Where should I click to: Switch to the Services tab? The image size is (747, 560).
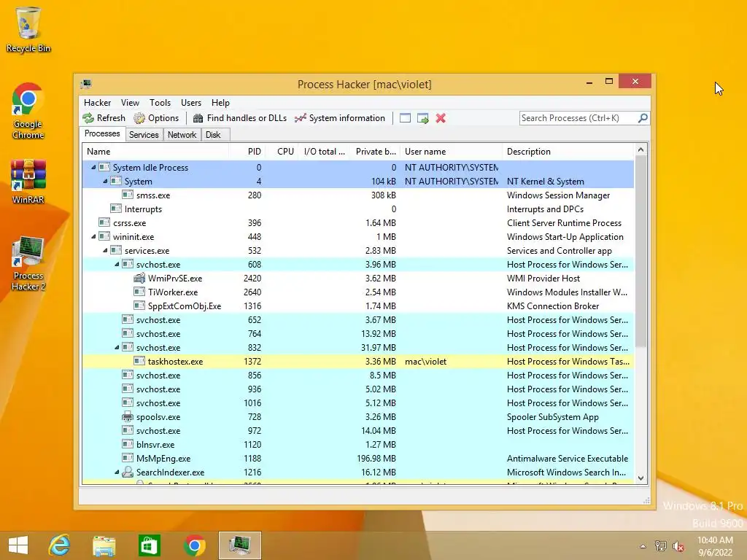pos(144,135)
